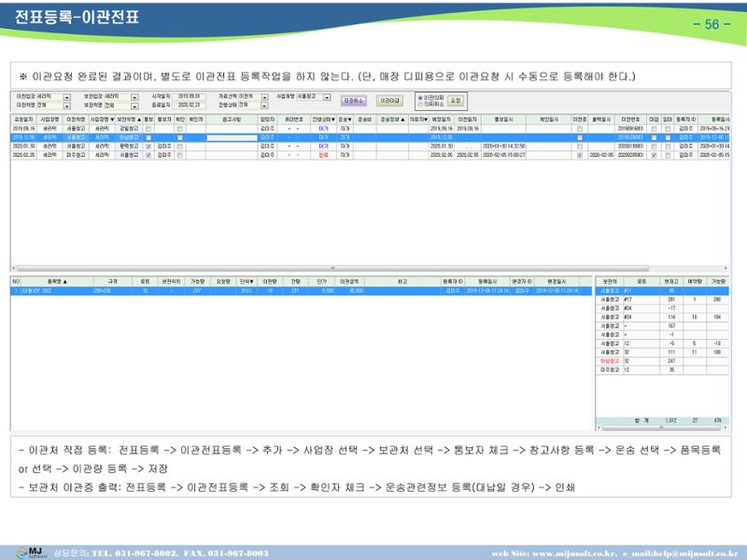Open the 이관업장 dropdown
Image resolution: width=747 pixels, height=560 pixels.
67,97
